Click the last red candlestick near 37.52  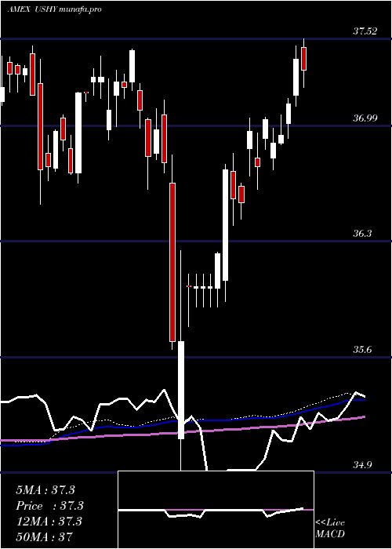tap(304, 59)
